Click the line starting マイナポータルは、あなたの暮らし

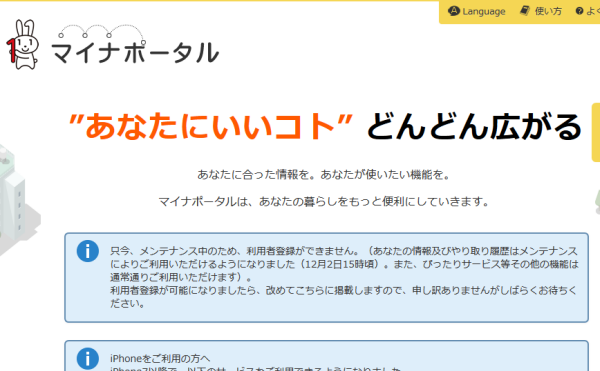(x=324, y=201)
